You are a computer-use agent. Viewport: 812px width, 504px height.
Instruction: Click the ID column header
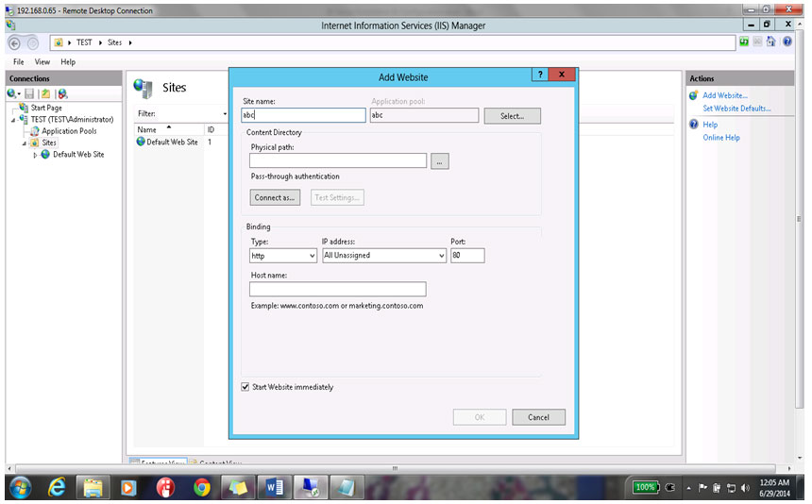211,130
